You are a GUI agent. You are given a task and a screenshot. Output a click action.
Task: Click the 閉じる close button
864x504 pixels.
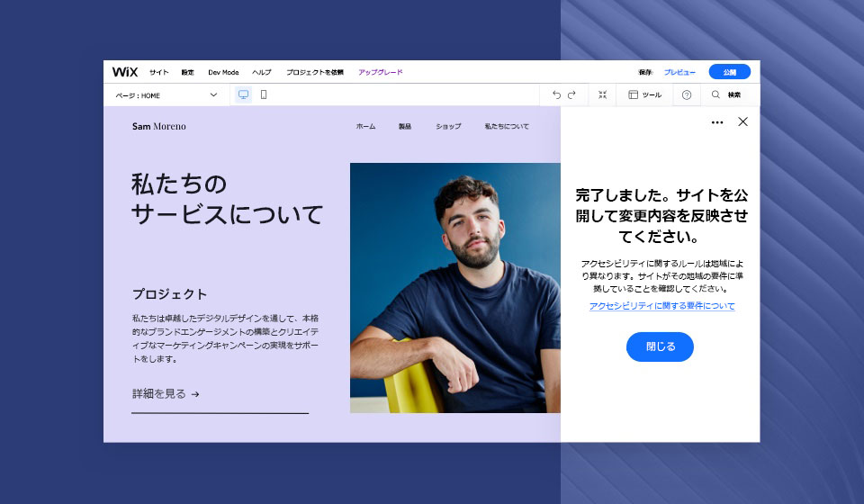[660, 346]
